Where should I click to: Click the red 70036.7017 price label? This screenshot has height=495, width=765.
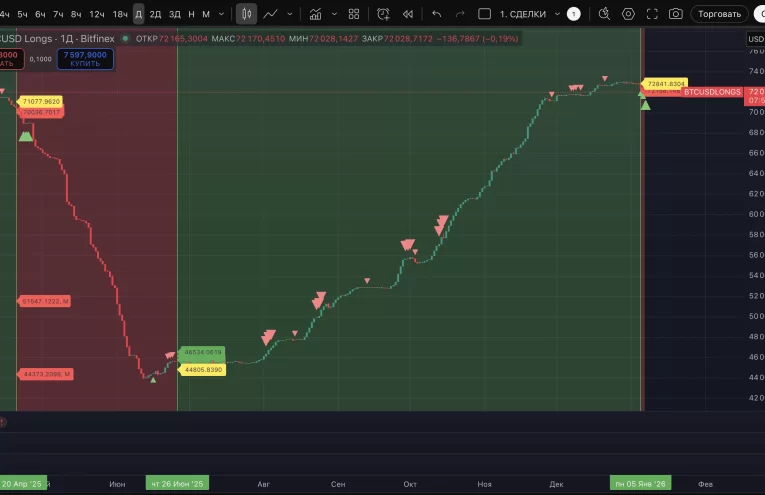[41, 112]
